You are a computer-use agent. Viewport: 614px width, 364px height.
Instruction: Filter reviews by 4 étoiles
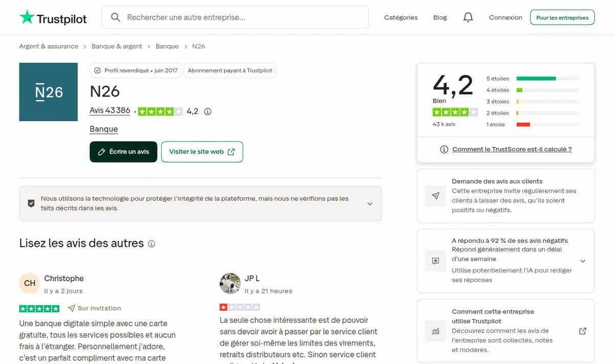pyautogui.click(x=533, y=90)
